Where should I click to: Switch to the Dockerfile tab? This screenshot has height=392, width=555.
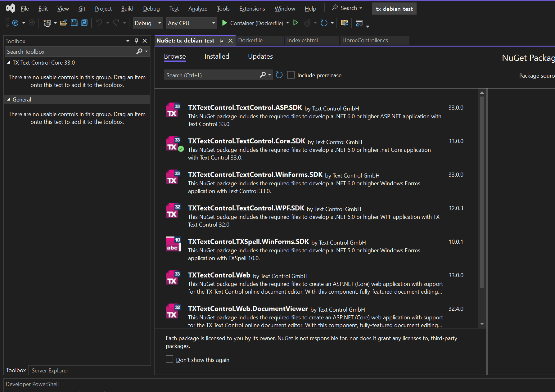pyautogui.click(x=250, y=40)
